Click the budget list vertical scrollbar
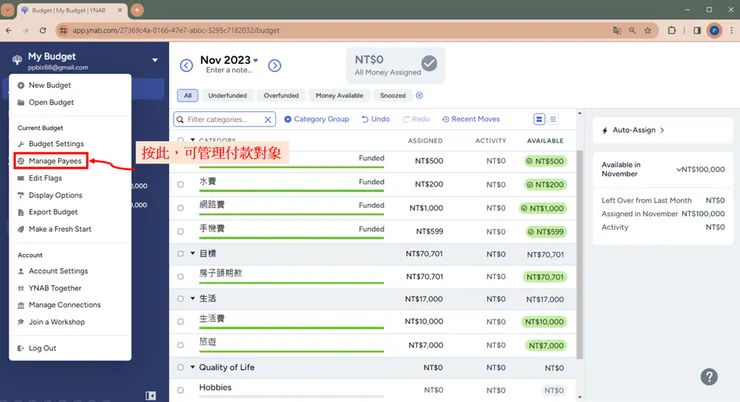 [x=580, y=255]
